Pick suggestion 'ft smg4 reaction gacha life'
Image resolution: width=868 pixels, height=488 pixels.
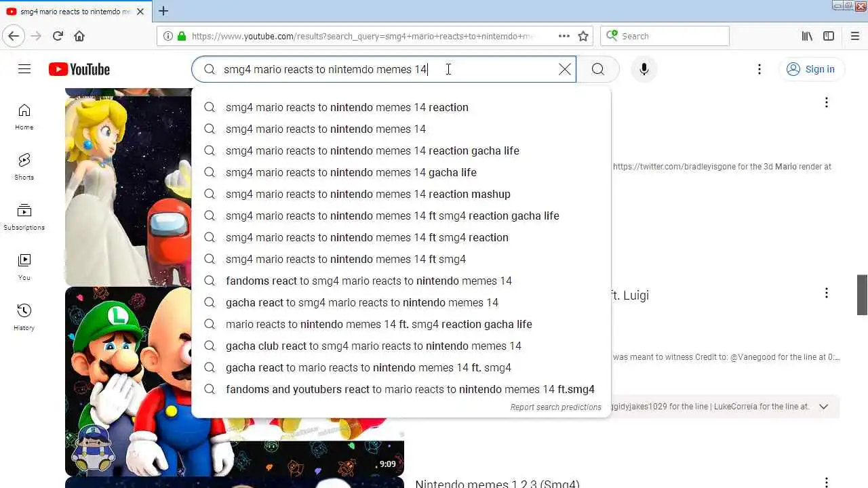(401, 216)
